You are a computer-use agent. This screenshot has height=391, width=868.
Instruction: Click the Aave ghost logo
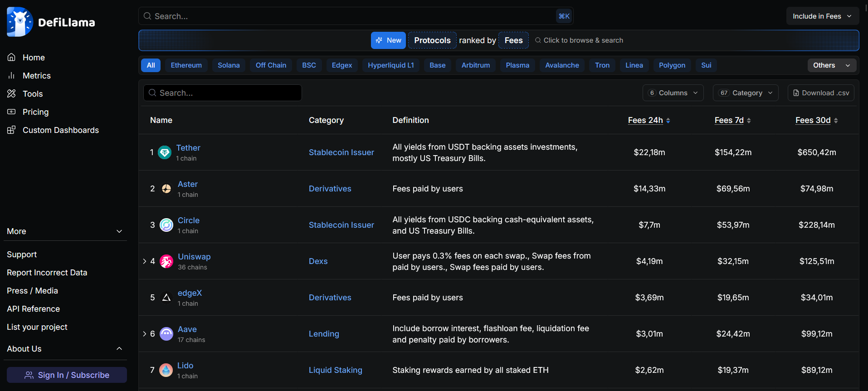click(x=166, y=334)
